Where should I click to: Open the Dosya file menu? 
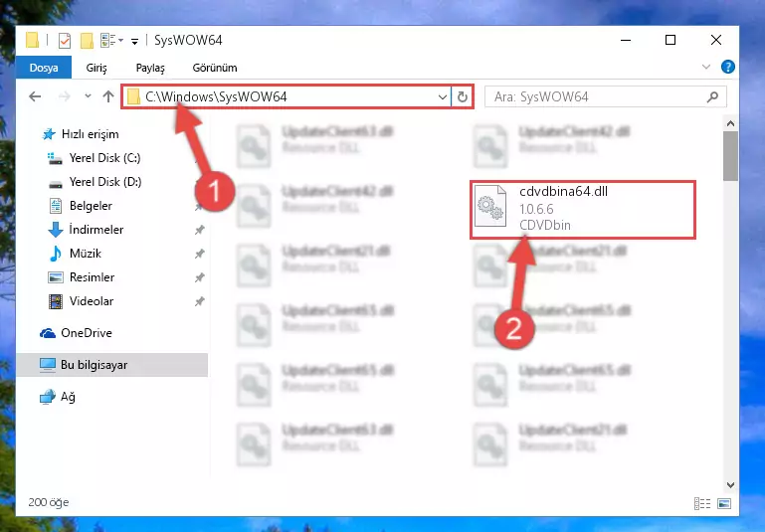coord(44,68)
